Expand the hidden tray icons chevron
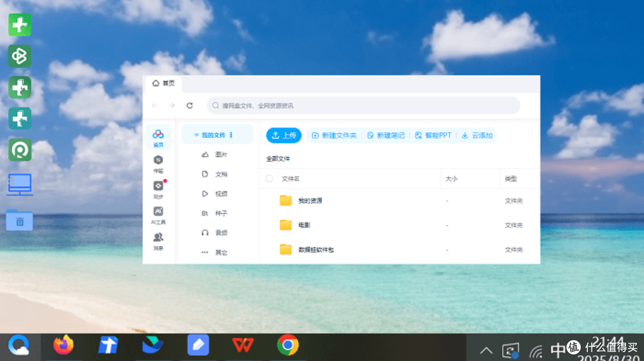This screenshot has width=644, height=361. coord(487,351)
